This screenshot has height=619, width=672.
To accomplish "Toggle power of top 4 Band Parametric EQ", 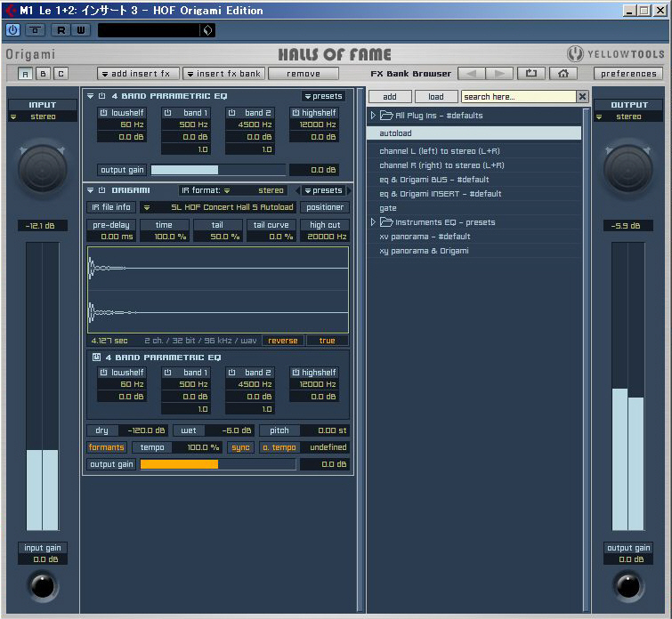I will click(x=102, y=96).
